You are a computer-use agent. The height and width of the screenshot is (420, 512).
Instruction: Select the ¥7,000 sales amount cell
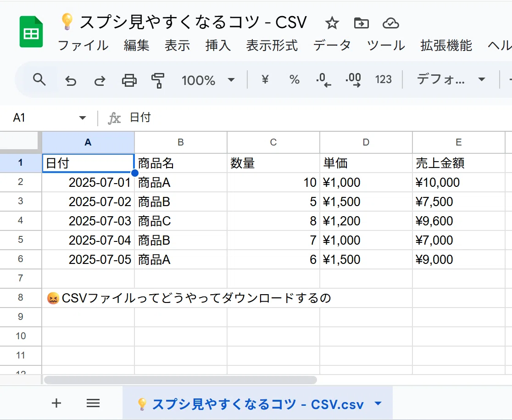pyautogui.click(x=459, y=240)
